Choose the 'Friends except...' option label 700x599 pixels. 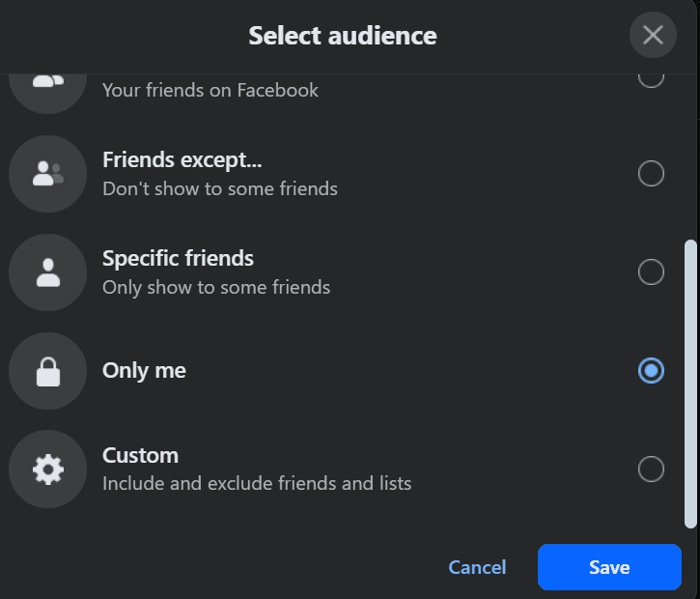[x=182, y=160]
